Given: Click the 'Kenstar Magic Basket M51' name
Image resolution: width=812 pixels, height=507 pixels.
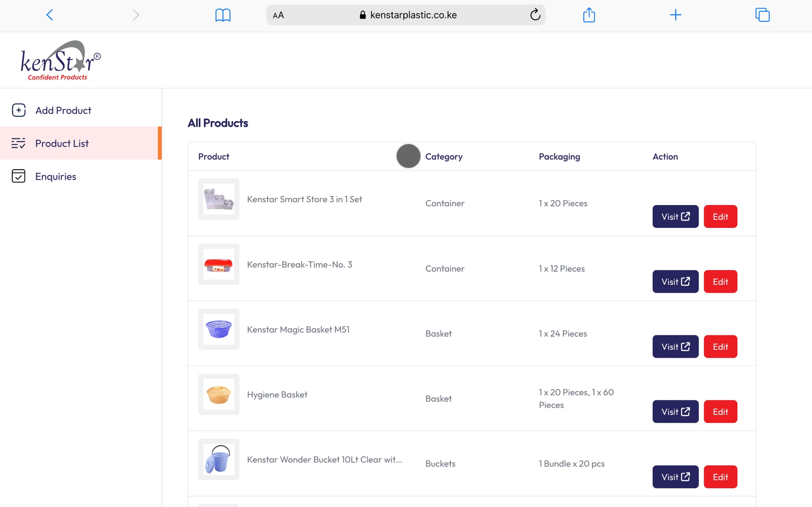Looking at the screenshot, I should pyautogui.click(x=298, y=330).
